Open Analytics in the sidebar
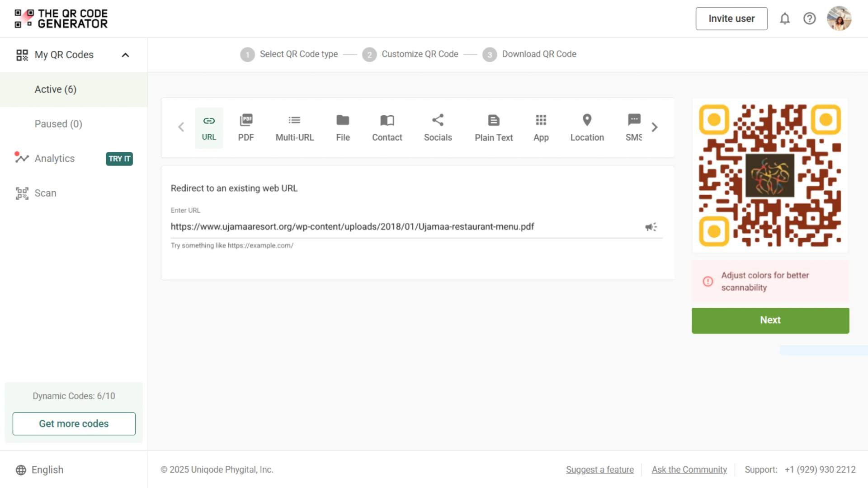This screenshot has height=488, width=868. point(74,159)
